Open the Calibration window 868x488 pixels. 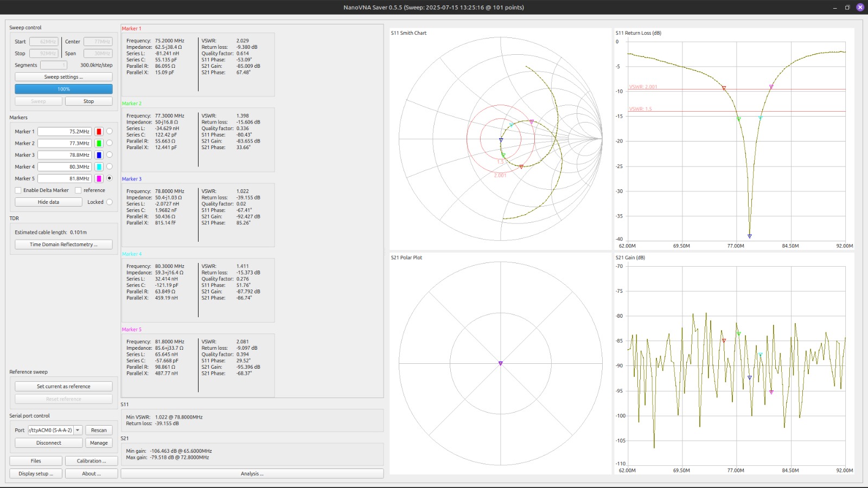(x=91, y=461)
